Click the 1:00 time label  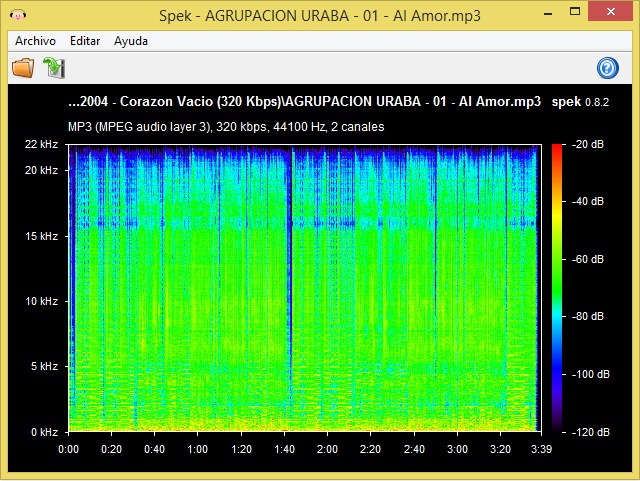coord(198,450)
